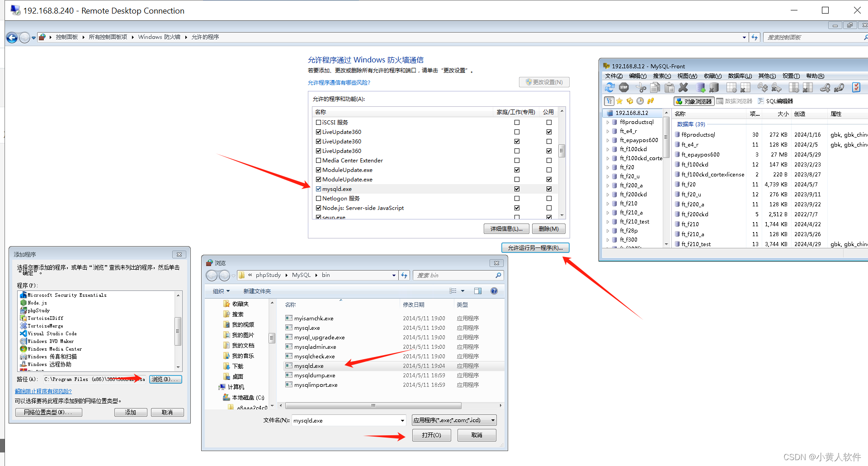Image resolution: width=868 pixels, height=466 pixels.
Task: Click the footprints icon in MySQL-Front
Action: point(651,101)
